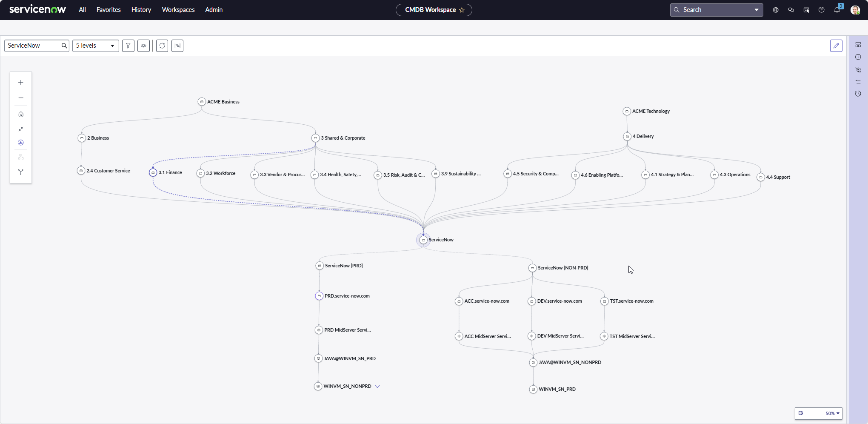This screenshot has width=868, height=424.
Task: Open notifications bell
Action: click(837, 10)
